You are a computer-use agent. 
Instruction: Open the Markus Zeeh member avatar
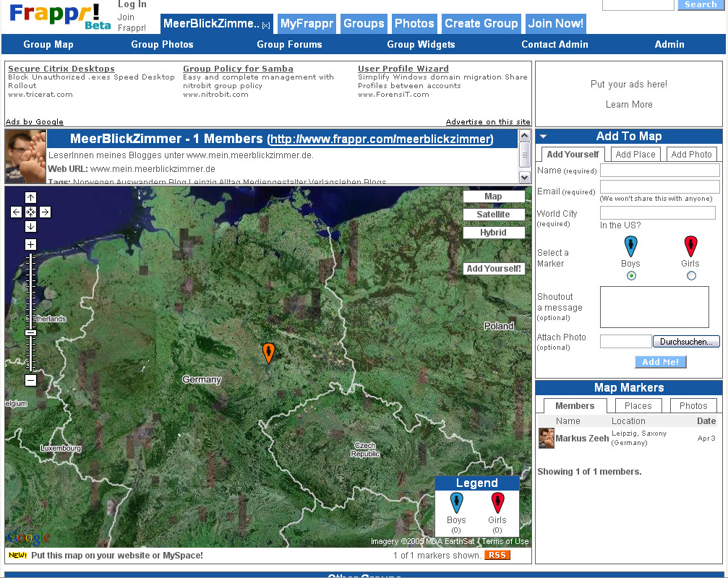coord(546,439)
